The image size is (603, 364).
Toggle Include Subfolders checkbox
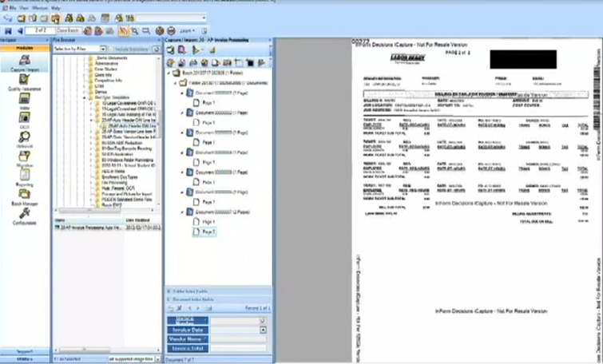pos(111,49)
